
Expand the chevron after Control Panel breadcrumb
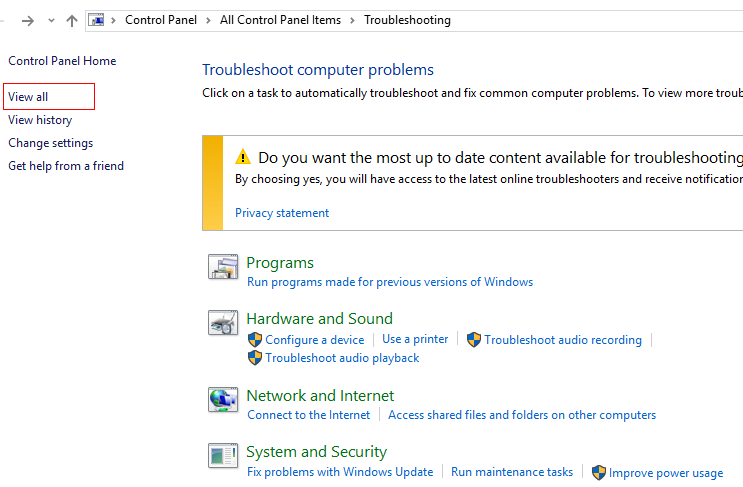pyautogui.click(x=208, y=20)
